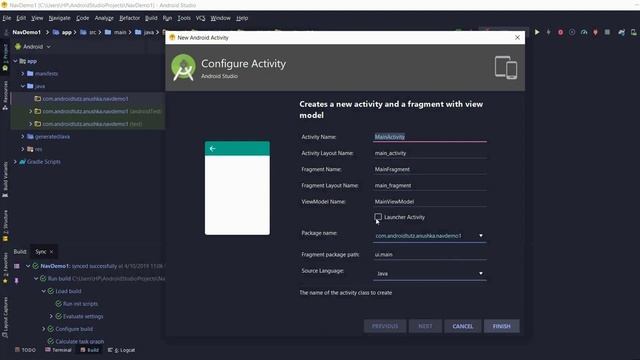Click the grey Stop square icon in toolbar
Screen dimensions: 640x360
pyautogui.click(x=607, y=32)
